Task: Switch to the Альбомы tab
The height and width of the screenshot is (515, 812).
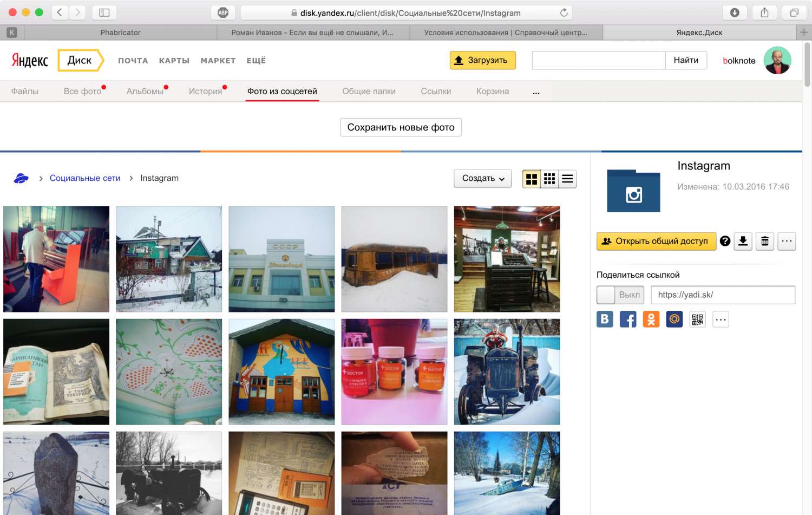Action: [145, 91]
